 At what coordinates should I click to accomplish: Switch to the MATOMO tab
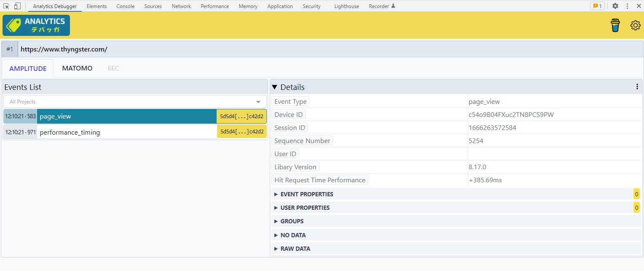click(77, 68)
